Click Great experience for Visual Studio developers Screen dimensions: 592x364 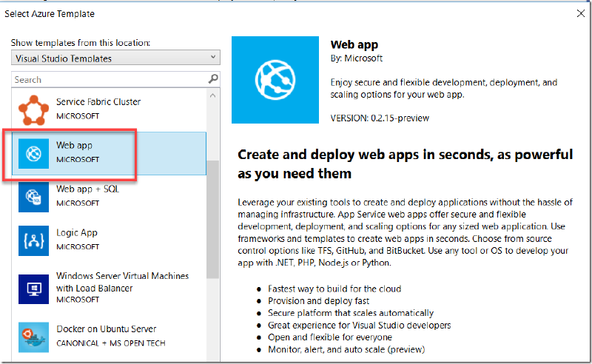(x=360, y=325)
